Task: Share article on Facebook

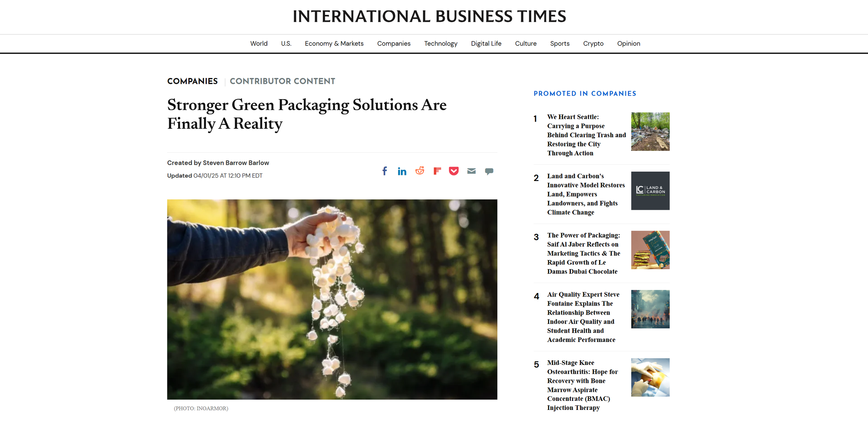Action: pyautogui.click(x=384, y=171)
